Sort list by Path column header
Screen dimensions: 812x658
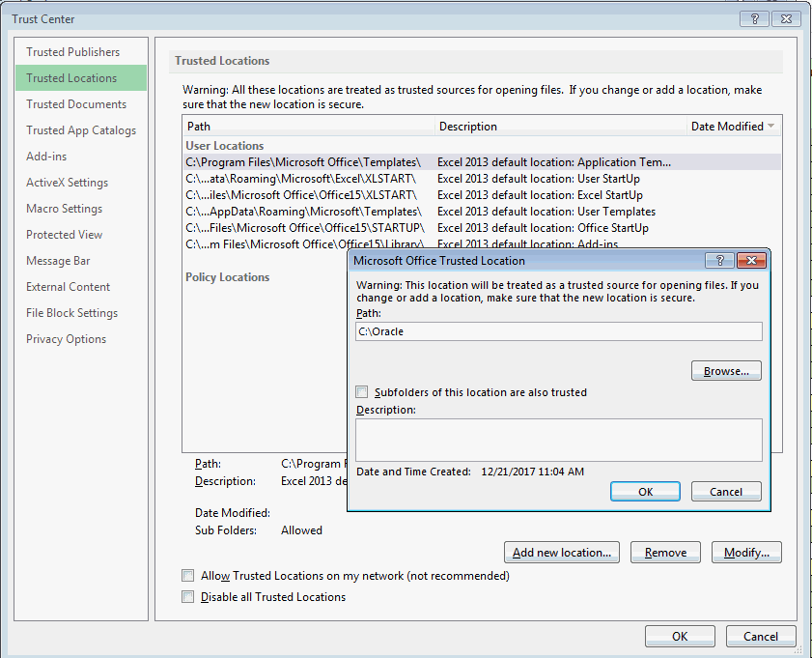click(x=309, y=126)
